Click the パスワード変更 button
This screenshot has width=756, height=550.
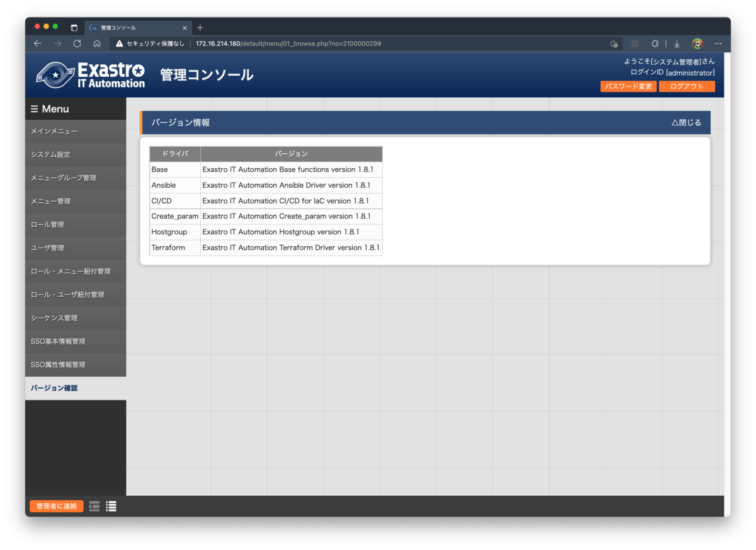point(628,86)
